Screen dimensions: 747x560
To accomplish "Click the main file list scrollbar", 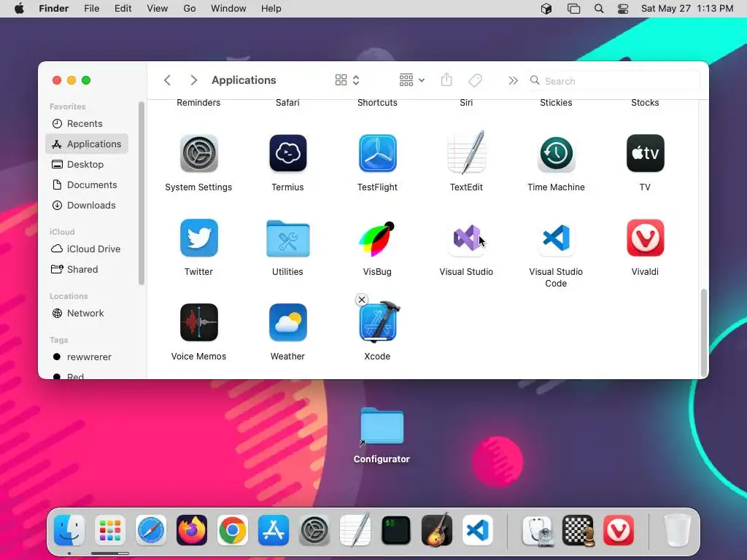I will tap(704, 332).
